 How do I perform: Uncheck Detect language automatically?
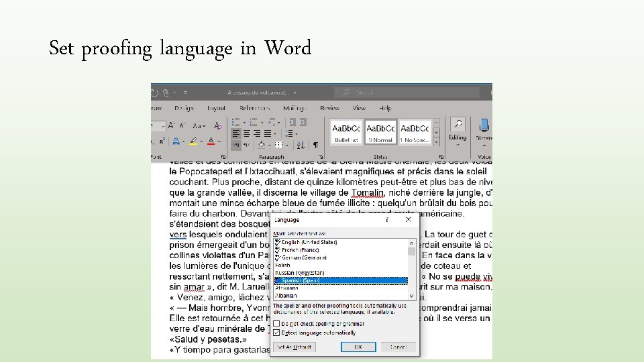276,333
